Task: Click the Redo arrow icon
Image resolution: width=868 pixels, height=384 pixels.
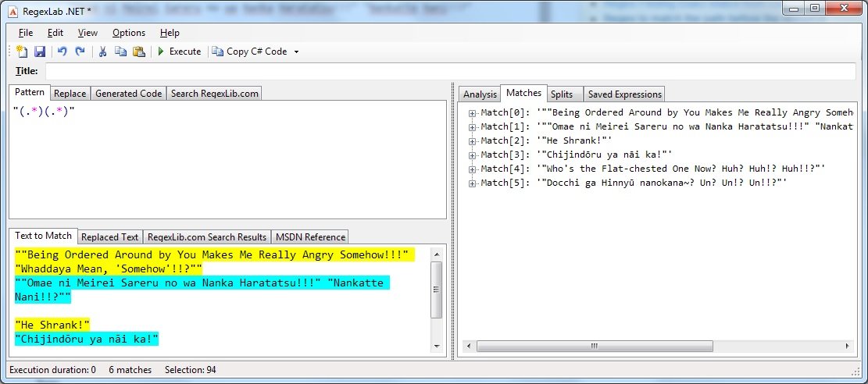Action: (80, 52)
